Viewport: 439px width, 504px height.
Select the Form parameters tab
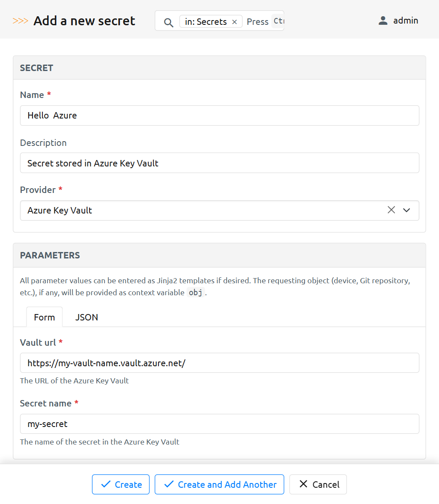coord(45,317)
